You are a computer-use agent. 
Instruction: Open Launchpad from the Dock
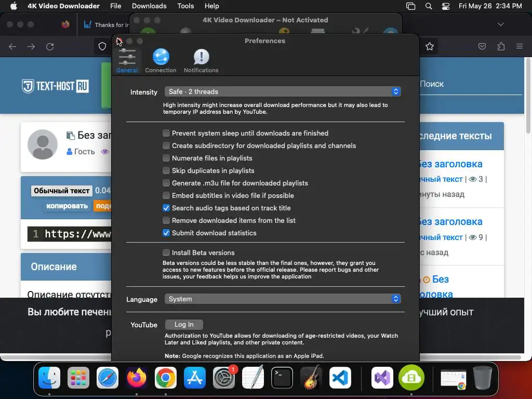[x=78, y=378]
